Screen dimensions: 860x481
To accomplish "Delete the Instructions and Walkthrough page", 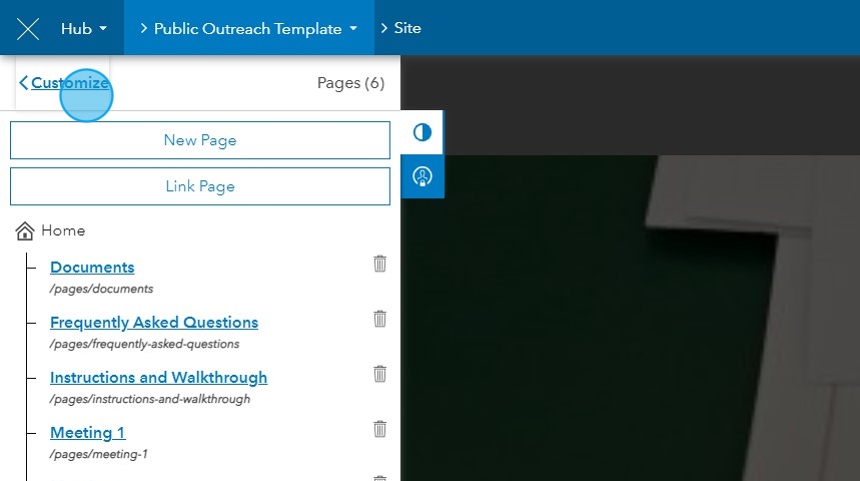I will tap(380, 374).
